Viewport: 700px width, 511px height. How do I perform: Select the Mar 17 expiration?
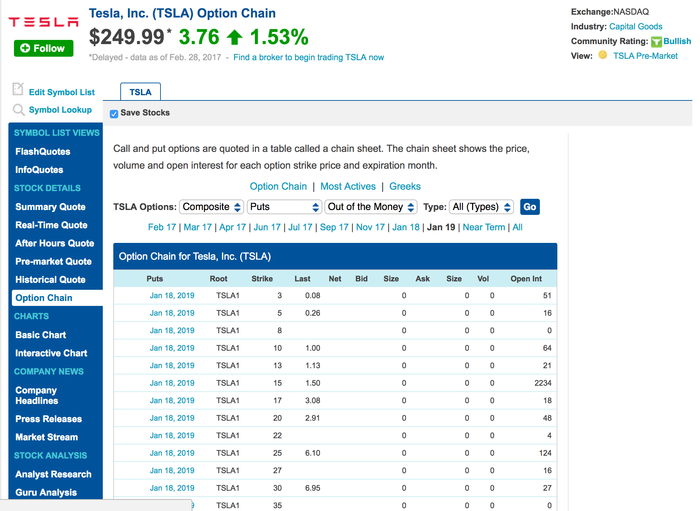pos(197,227)
